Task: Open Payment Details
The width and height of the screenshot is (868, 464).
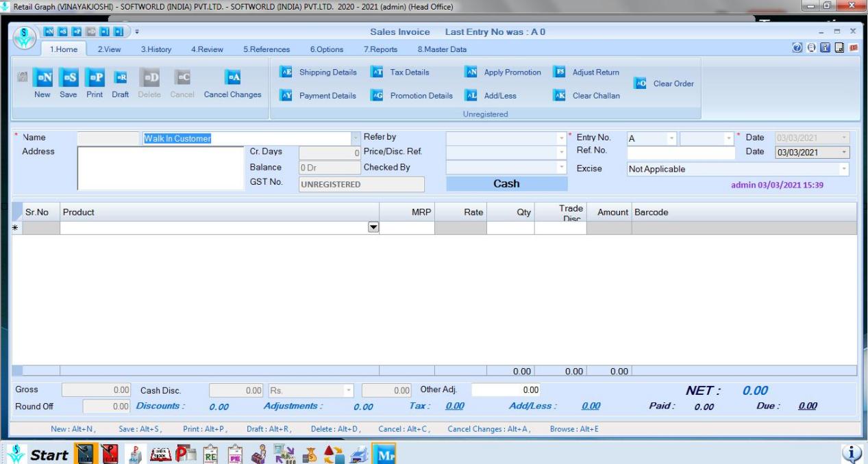Action: click(319, 96)
